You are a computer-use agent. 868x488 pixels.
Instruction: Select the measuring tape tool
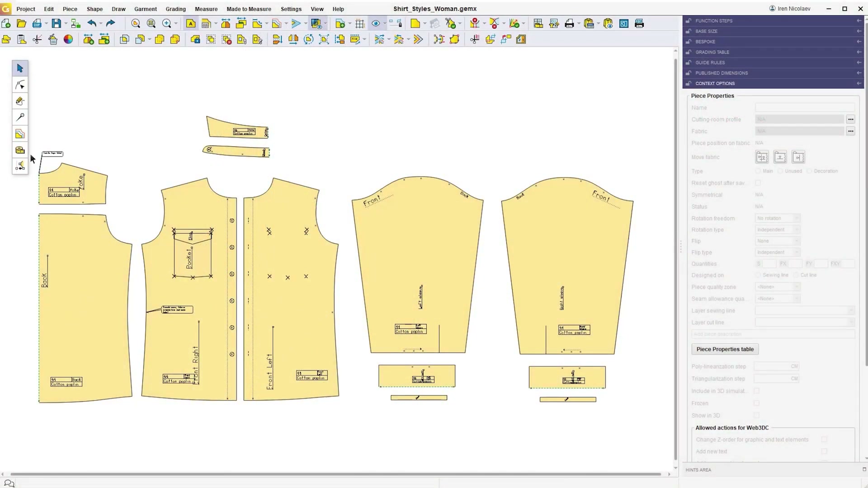point(20,150)
